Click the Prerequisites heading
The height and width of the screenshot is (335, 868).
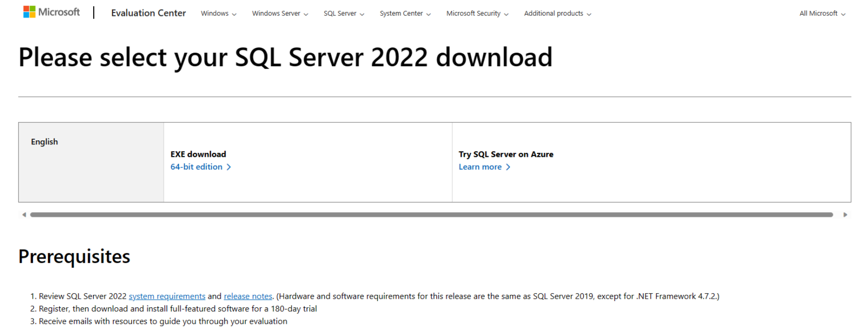tap(74, 256)
